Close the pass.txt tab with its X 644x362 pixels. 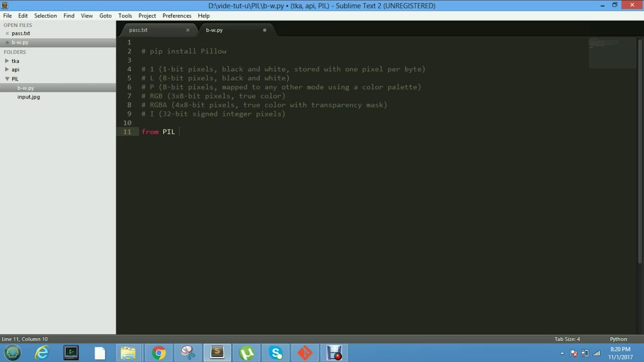point(188,30)
